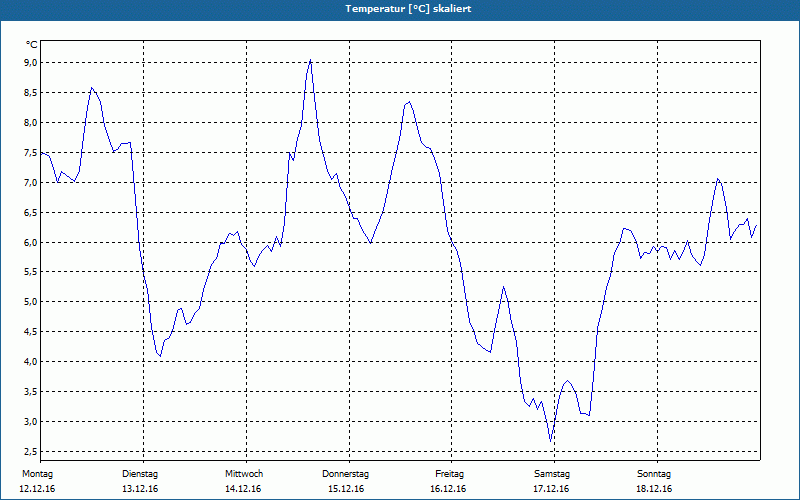The width and height of the screenshot is (800, 500).
Task: Click the date 12.12.16
Action: point(37,489)
